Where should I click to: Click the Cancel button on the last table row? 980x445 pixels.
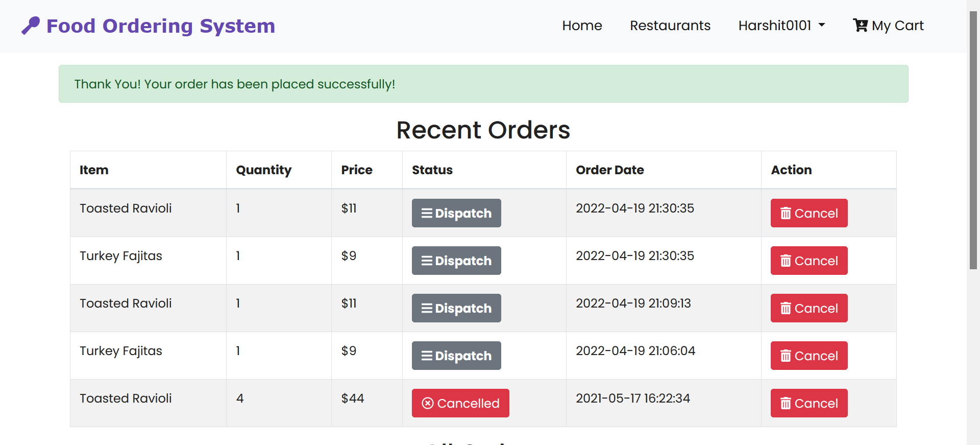(x=808, y=403)
